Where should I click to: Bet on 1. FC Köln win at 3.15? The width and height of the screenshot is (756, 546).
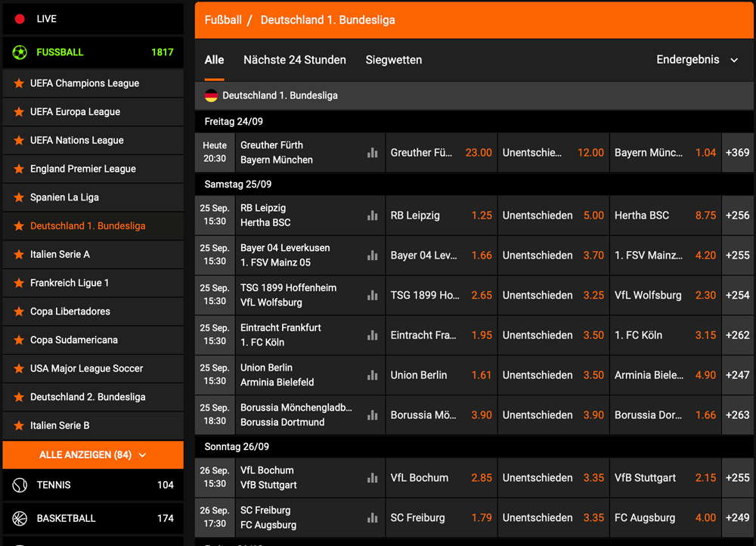click(x=665, y=335)
